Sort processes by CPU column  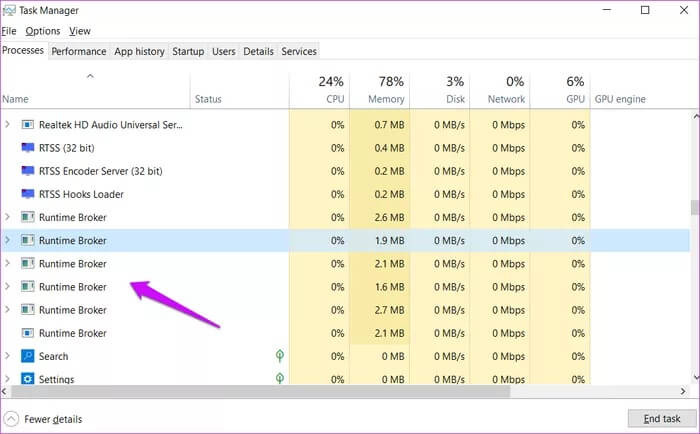click(x=320, y=91)
